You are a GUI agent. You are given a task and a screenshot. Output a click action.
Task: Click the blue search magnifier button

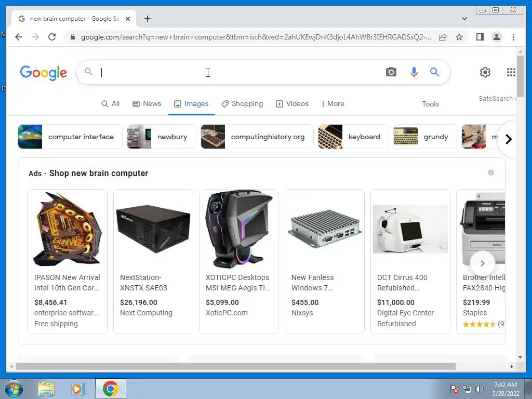click(434, 72)
